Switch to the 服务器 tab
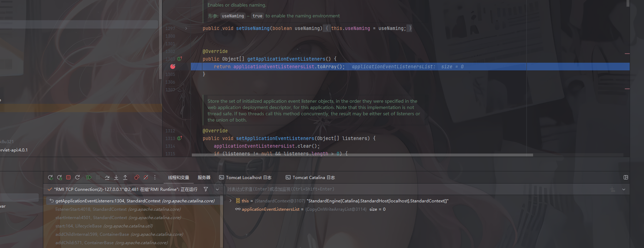The height and width of the screenshot is (248, 644). tap(204, 177)
